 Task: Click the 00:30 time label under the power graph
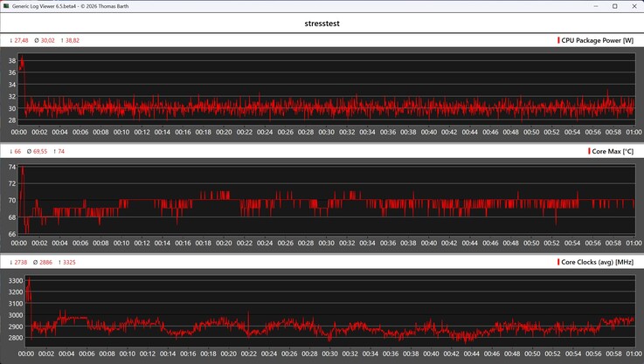click(326, 132)
